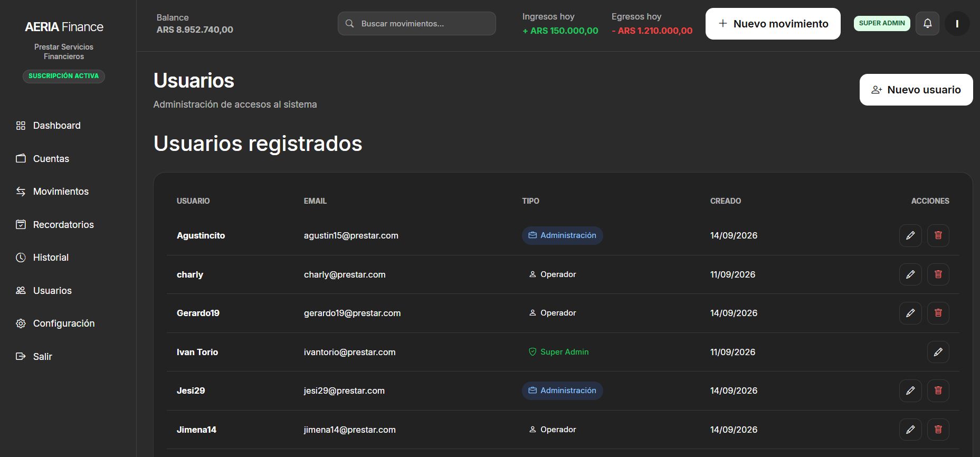Focus the Buscar movimientos search field
The image size is (980, 457).
point(417,24)
